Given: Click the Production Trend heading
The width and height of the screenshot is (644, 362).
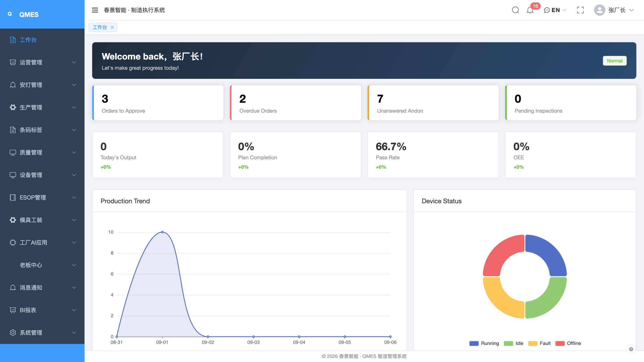Looking at the screenshot, I should click(125, 201).
